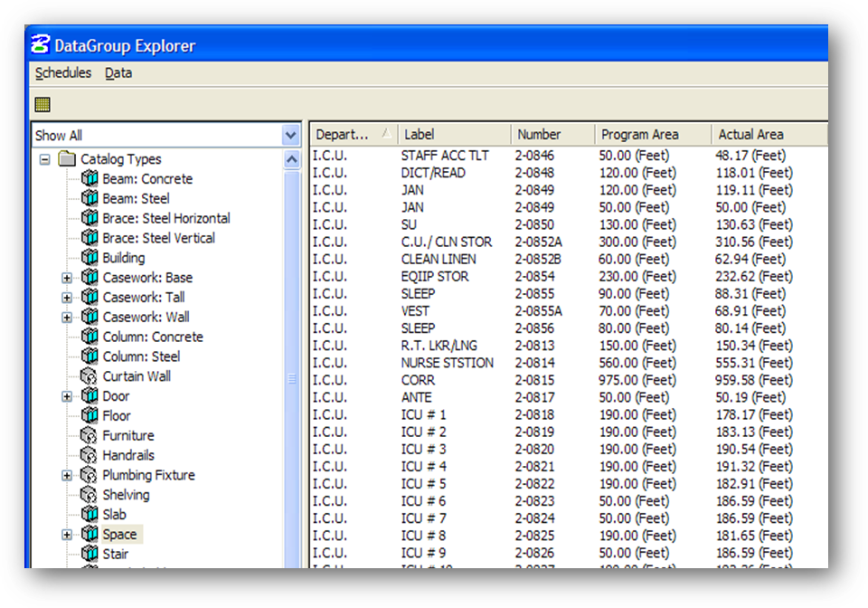Click room number 2-0826 cell
This screenshot has height=608, width=868.
click(x=534, y=553)
